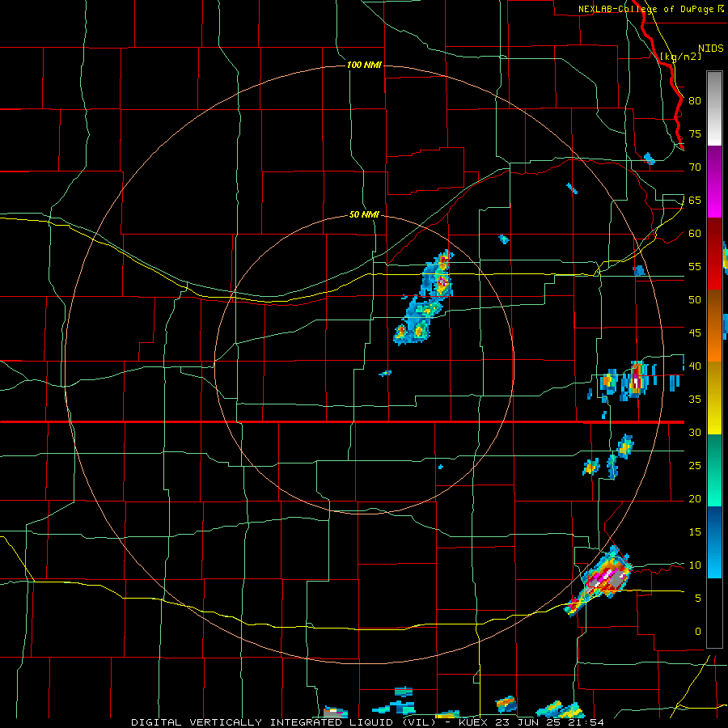This screenshot has width=728, height=728.
Task: Click the tiny isolated echo nearest radar center
Action: tap(385, 373)
